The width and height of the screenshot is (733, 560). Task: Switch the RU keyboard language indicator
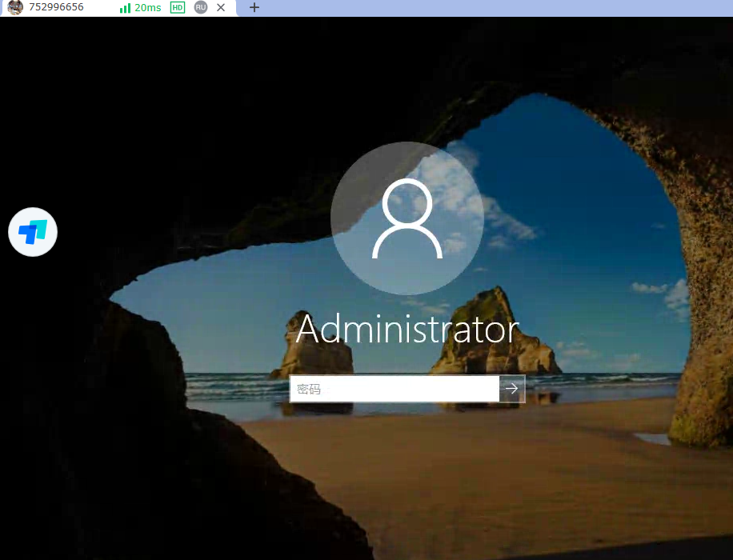[x=201, y=7]
